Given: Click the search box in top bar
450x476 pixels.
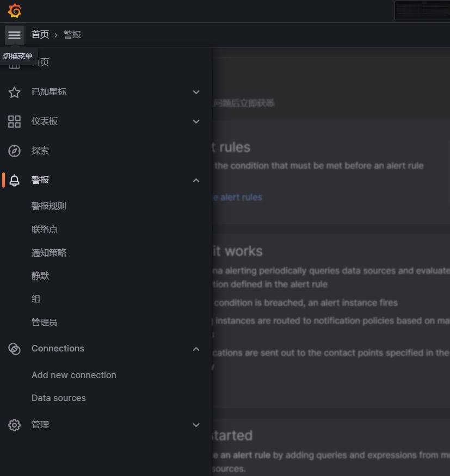Looking at the screenshot, I should (422, 11).
